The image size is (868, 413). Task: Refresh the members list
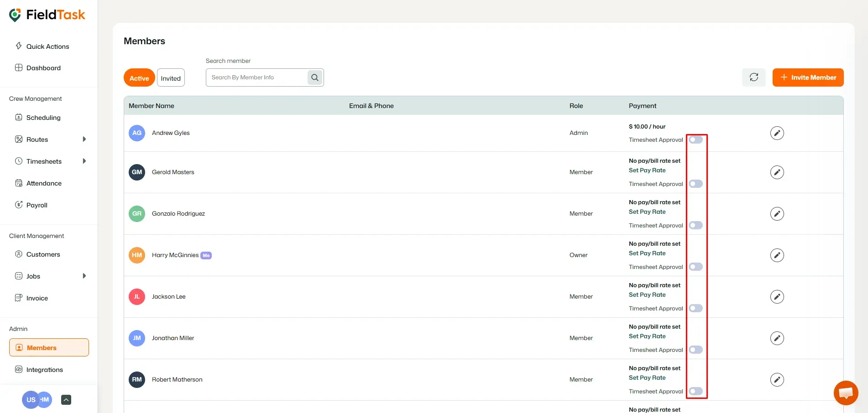pos(754,77)
